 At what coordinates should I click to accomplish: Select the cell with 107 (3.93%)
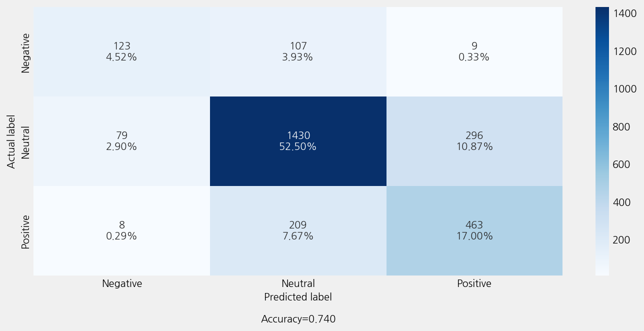(298, 51)
